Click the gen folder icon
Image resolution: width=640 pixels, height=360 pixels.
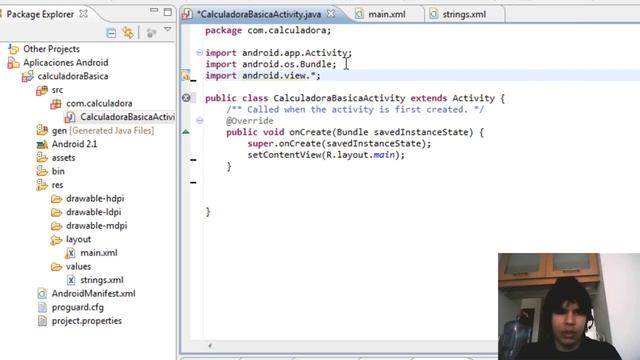42,131
